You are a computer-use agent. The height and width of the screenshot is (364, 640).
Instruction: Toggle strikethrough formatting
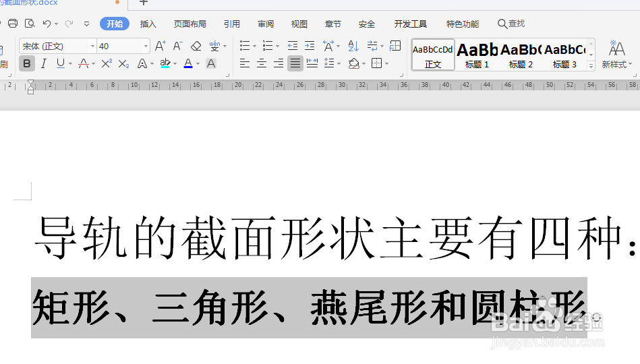tap(84, 63)
